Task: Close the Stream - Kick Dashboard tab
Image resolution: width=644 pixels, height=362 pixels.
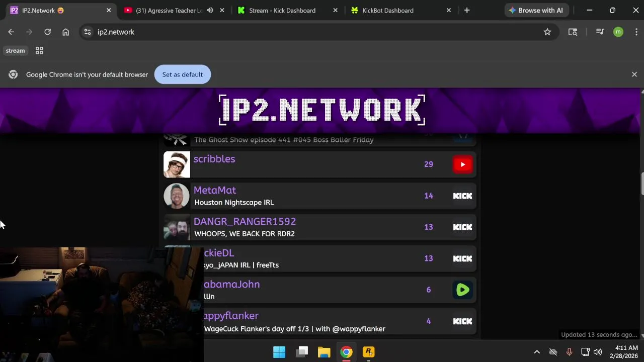Action: tap(336, 10)
